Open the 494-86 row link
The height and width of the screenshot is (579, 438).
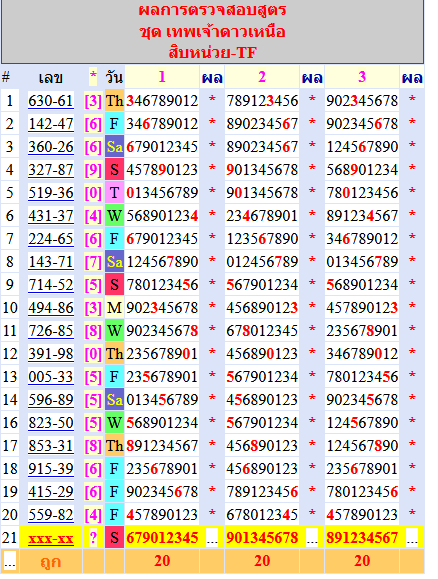pyautogui.click(x=51, y=308)
